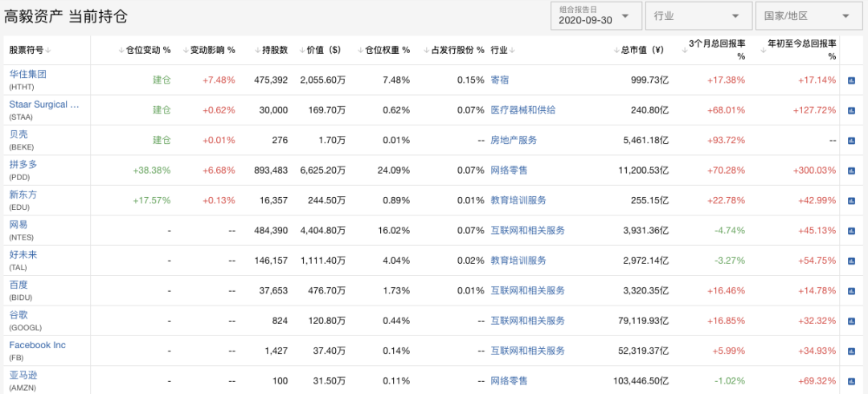Open Facebook Inc stock link

[x=37, y=345]
